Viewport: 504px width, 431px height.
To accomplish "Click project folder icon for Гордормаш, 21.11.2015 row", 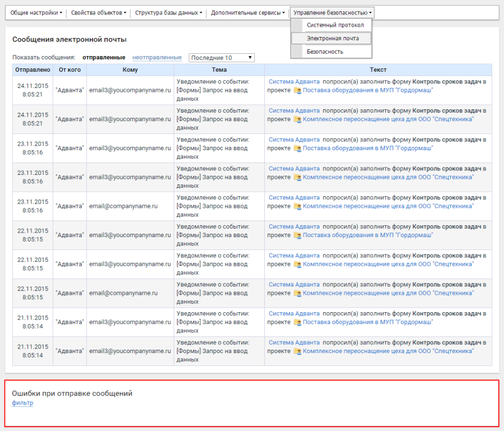I will pos(297,322).
